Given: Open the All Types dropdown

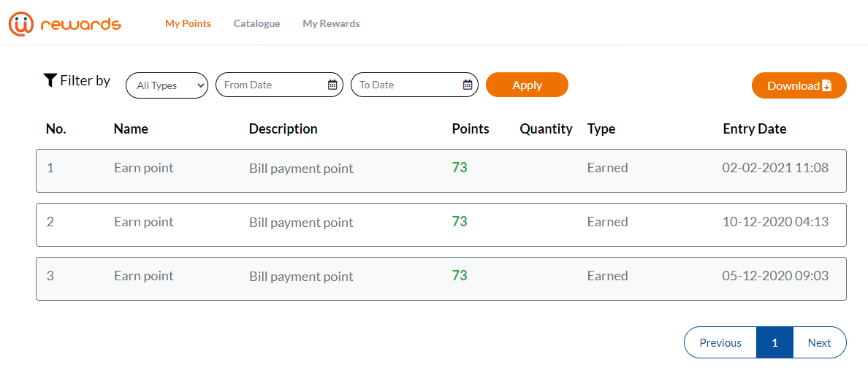Looking at the screenshot, I should coord(167,86).
